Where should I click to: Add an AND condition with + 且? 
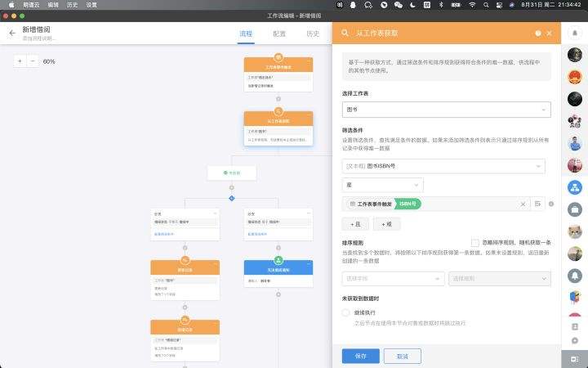(354, 224)
